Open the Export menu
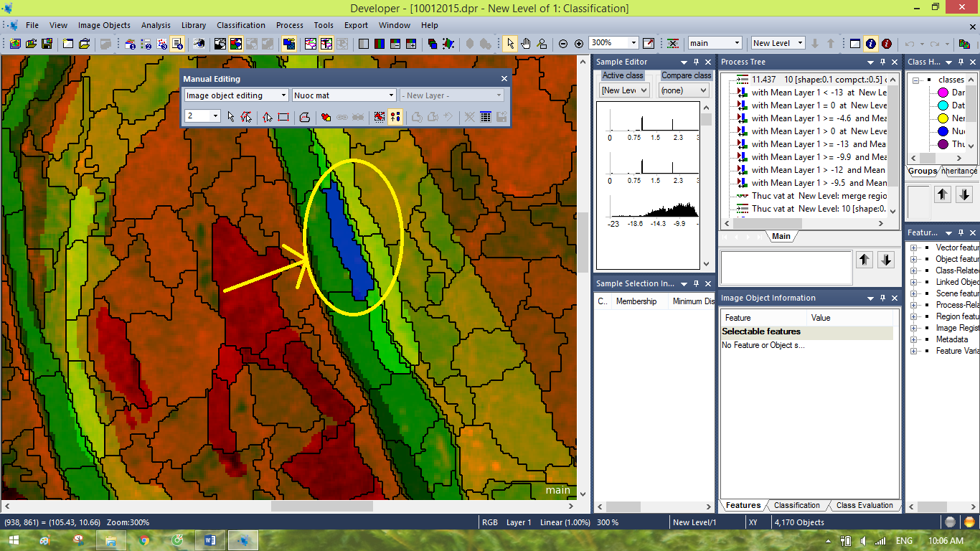The image size is (980, 551). pos(356,25)
